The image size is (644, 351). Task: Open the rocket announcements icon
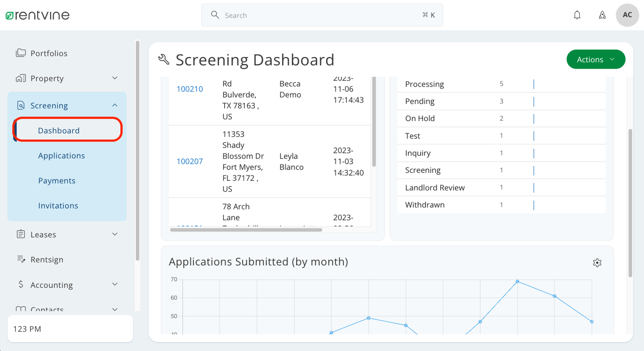coord(602,14)
